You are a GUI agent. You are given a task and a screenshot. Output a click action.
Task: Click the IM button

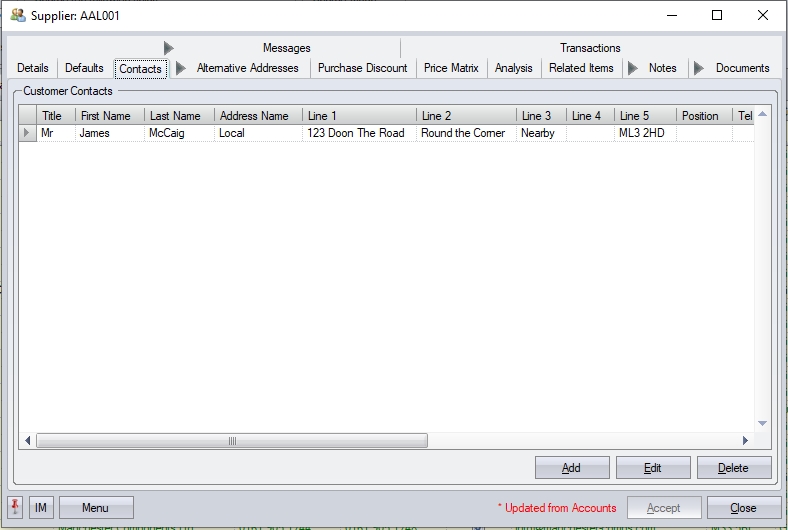(x=41, y=507)
